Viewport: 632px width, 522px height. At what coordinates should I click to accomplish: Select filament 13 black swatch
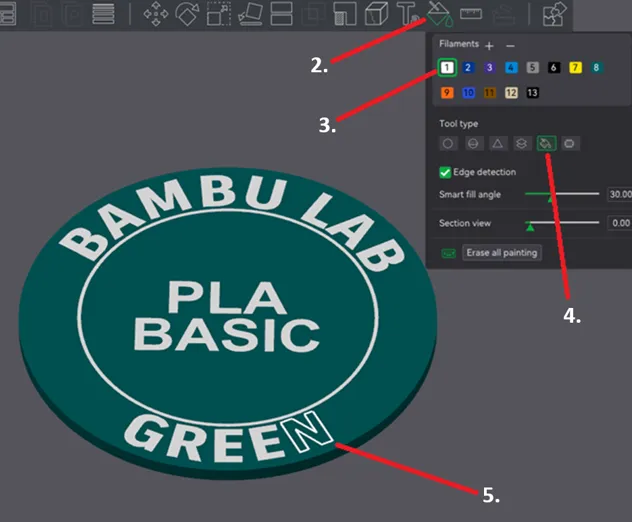point(532,93)
